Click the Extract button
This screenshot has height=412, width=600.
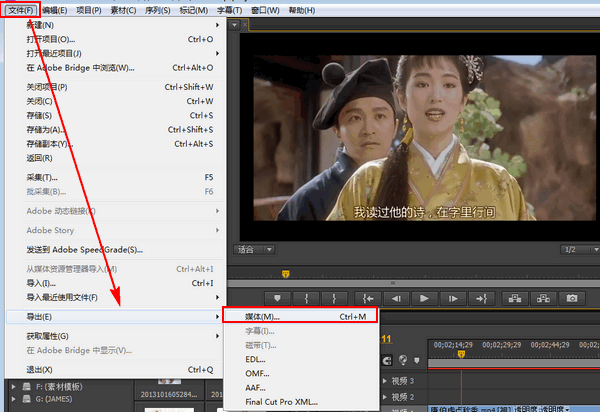[543, 298]
